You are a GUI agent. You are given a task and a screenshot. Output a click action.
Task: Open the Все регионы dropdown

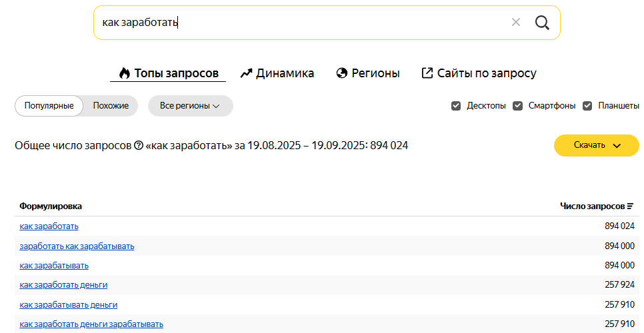click(190, 106)
